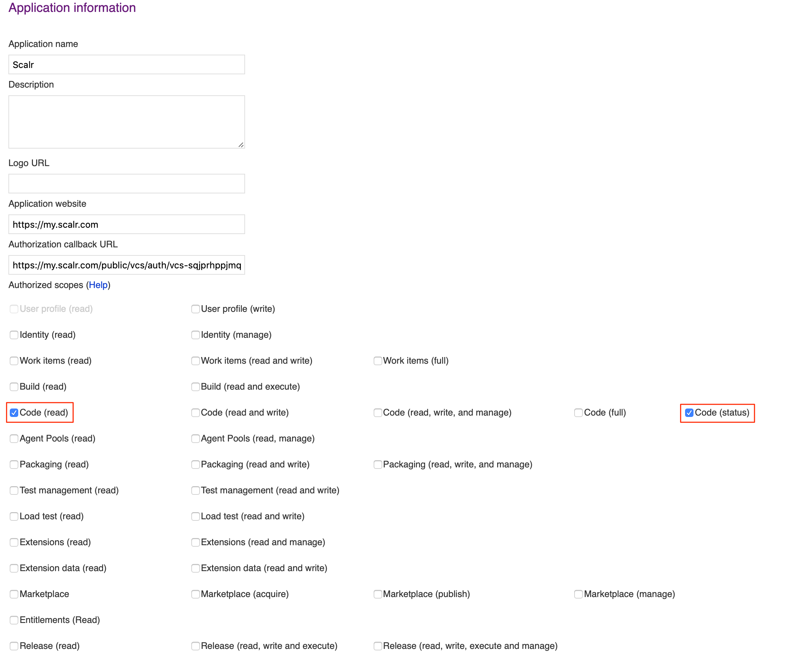This screenshot has height=658, width=812.
Task: Uncheck the Code (read) checkbox
Action: [x=14, y=412]
